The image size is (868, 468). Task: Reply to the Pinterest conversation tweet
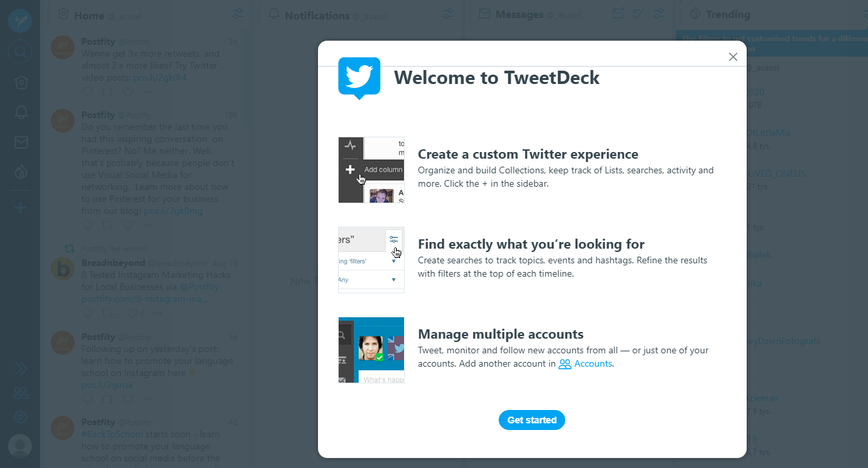coord(87,225)
